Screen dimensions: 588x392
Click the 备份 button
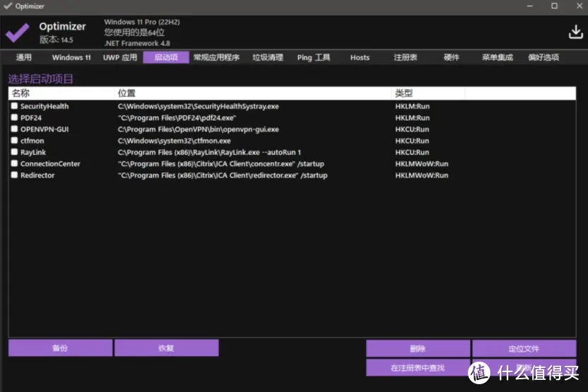tap(60, 348)
